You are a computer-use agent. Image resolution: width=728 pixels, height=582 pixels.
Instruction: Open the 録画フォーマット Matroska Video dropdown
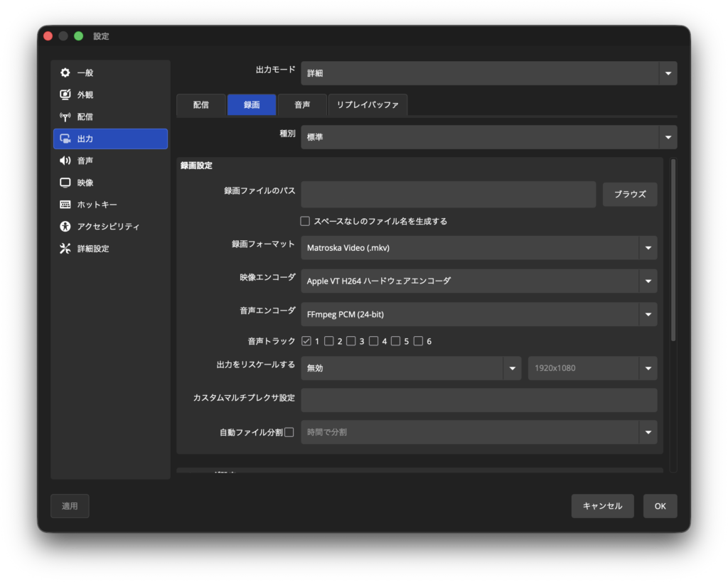pos(478,248)
